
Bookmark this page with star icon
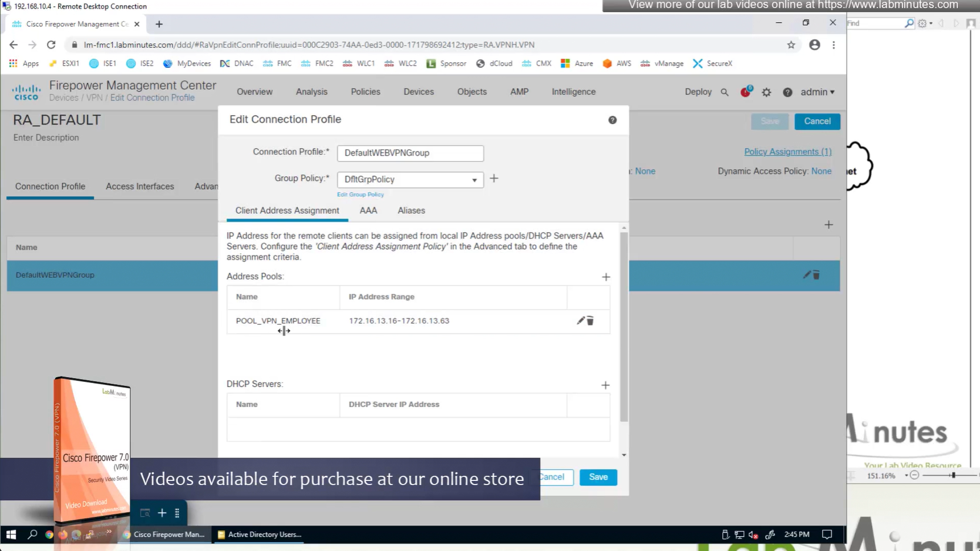[791, 45]
